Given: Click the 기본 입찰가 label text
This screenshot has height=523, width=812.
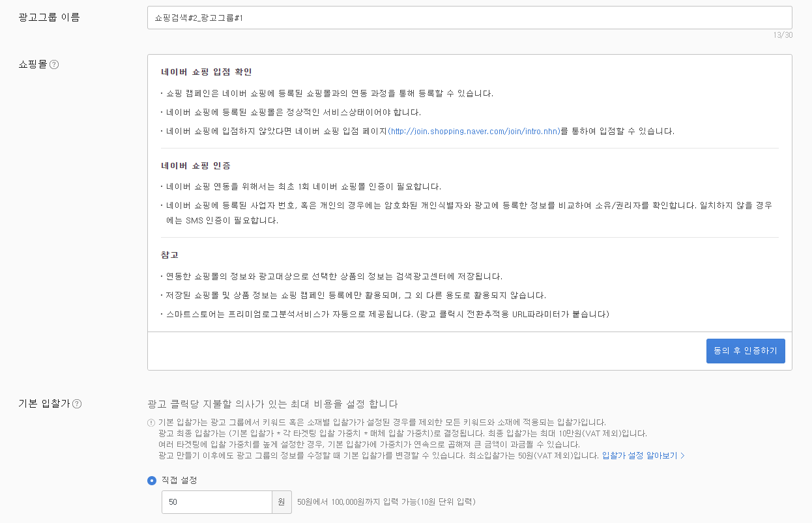Looking at the screenshot, I should (44, 404).
